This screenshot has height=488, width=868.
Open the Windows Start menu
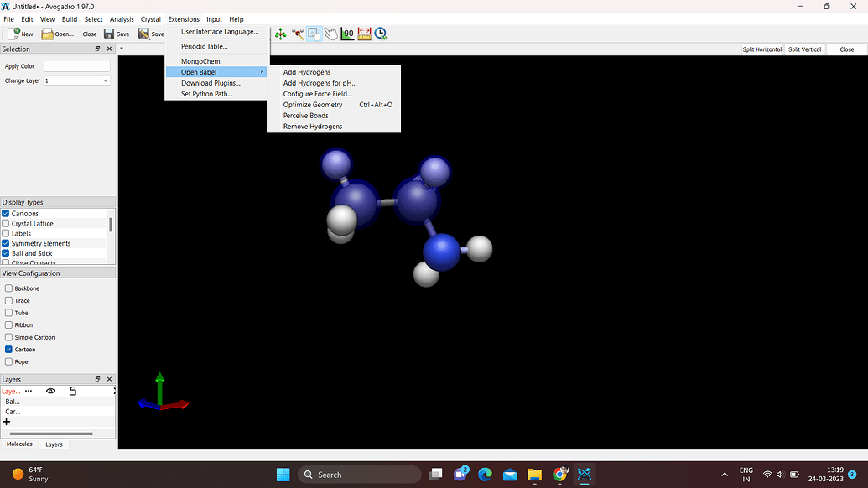point(283,475)
